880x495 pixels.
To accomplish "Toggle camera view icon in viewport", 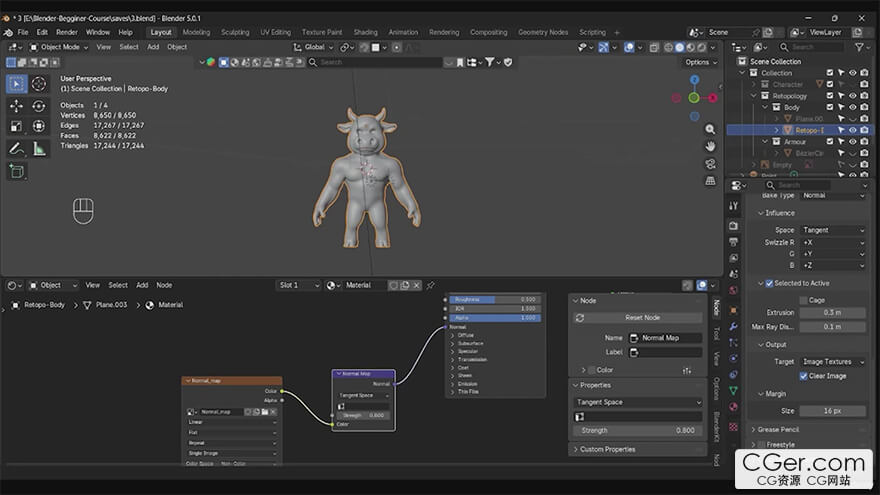I will click(x=710, y=164).
